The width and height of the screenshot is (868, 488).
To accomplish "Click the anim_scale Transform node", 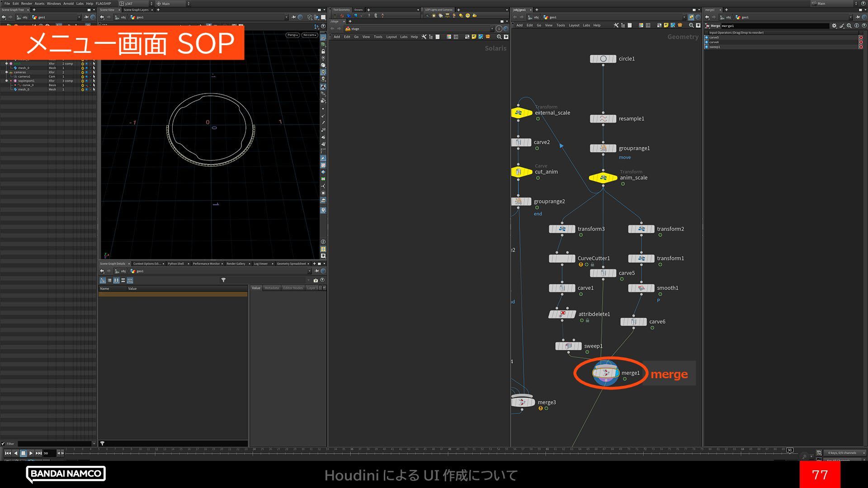I will [x=603, y=178].
